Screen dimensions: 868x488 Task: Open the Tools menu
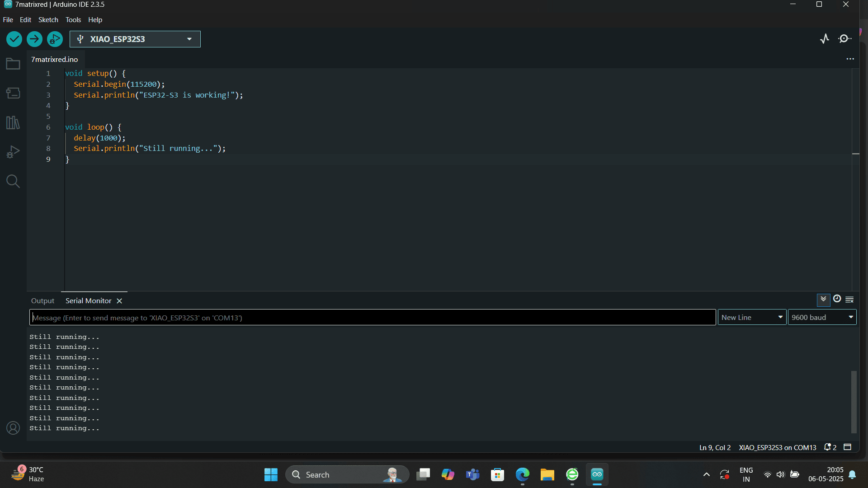tap(73, 20)
